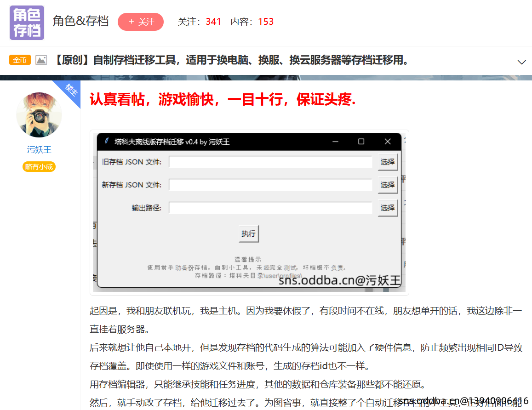Open the 污妖王 avatar picture
Viewport: 532px width, 410px height.
coord(39,115)
